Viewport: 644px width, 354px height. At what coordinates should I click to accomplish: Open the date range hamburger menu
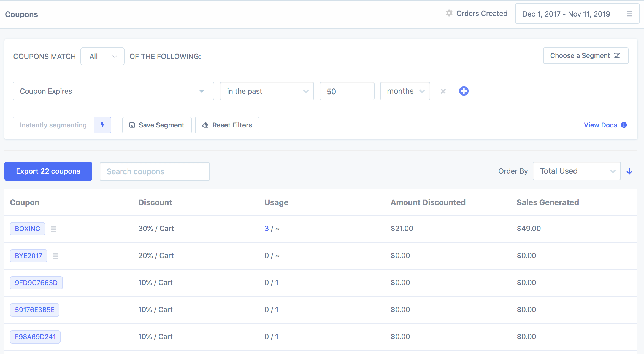(629, 14)
